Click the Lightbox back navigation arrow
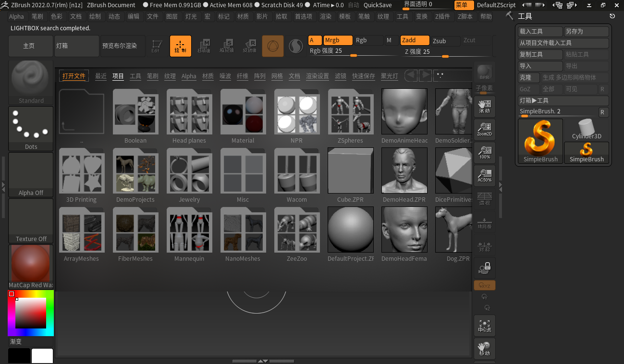Viewport: 624px width, 364px height. pos(411,75)
